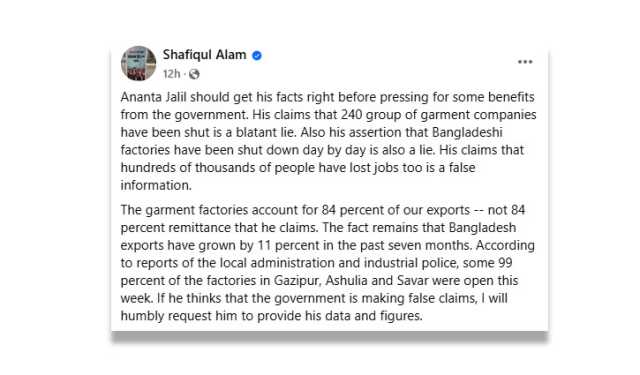Open the Shafiqul Alam profile name link
Image resolution: width=640 pixels, height=375 pixels.
click(204, 55)
